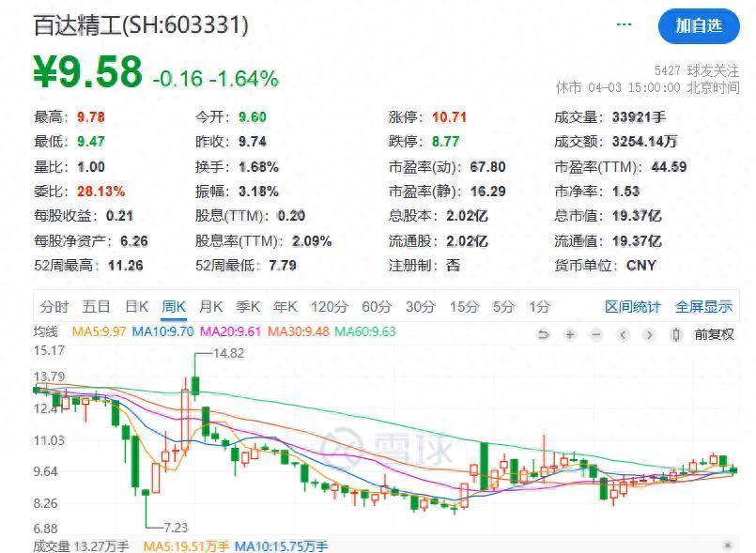The height and width of the screenshot is (553, 756).
Task: Click the small icon at the bottom-right of the volume bar
Action: 728,545
